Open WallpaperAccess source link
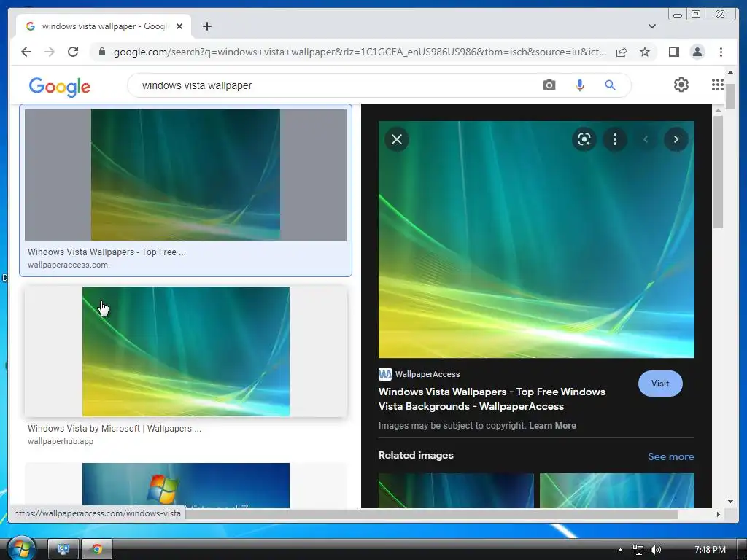 (419, 374)
